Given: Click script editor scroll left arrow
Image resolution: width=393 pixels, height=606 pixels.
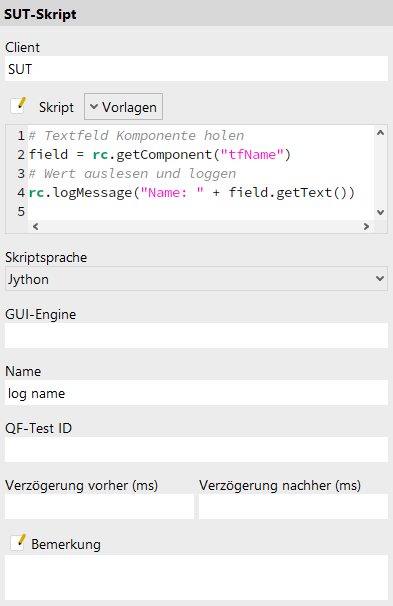Looking at the screenshot, I should [36, 226].
